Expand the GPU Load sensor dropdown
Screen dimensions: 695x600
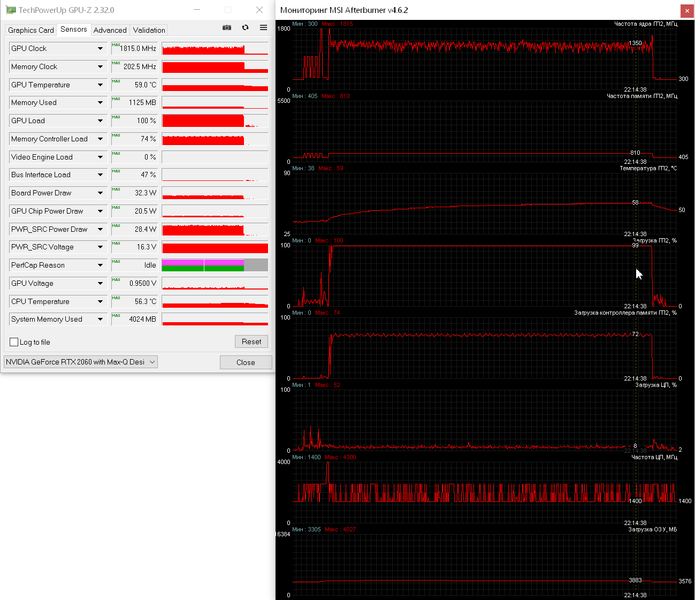[100, 121]
